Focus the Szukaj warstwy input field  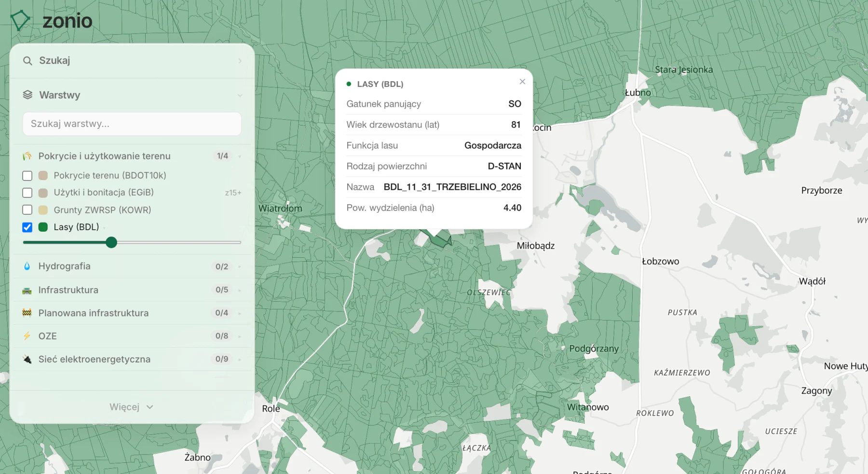pyautogui.click(x=132, y=124)
